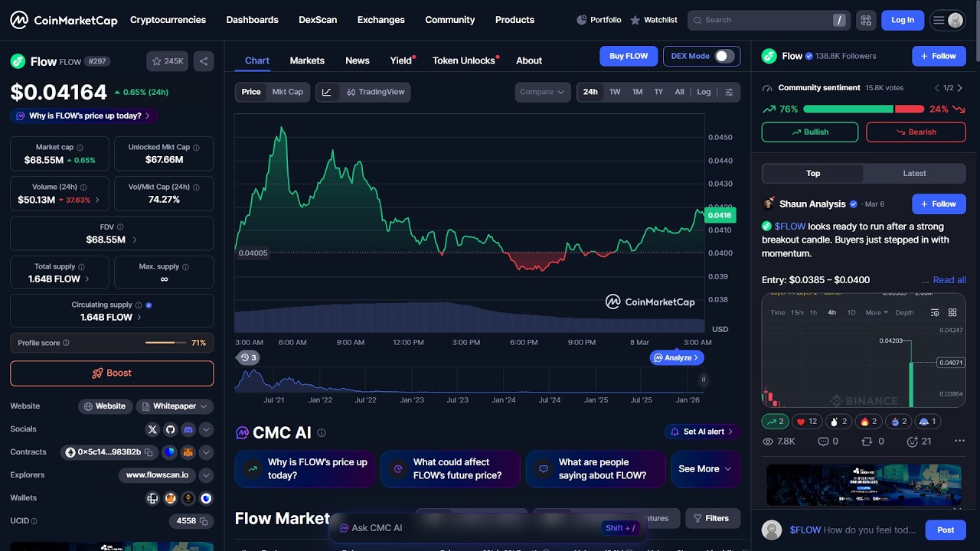Open the three-dot menu on Shaun's post

[x=959, y=442]
